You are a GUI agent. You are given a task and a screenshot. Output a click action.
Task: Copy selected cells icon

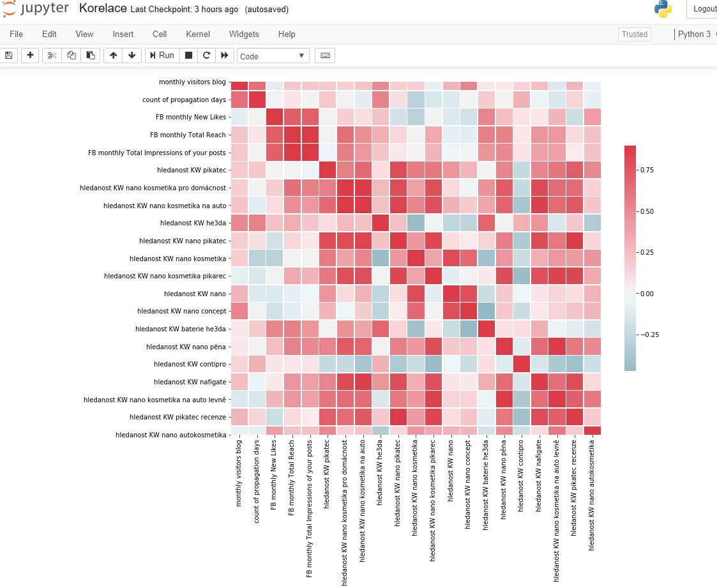[72, 56]
